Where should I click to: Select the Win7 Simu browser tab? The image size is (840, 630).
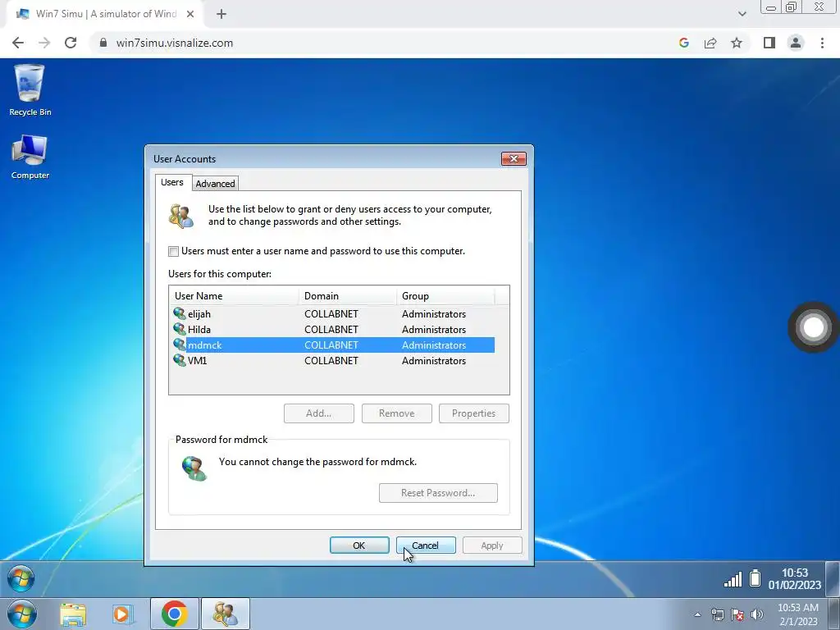(105, 14)
